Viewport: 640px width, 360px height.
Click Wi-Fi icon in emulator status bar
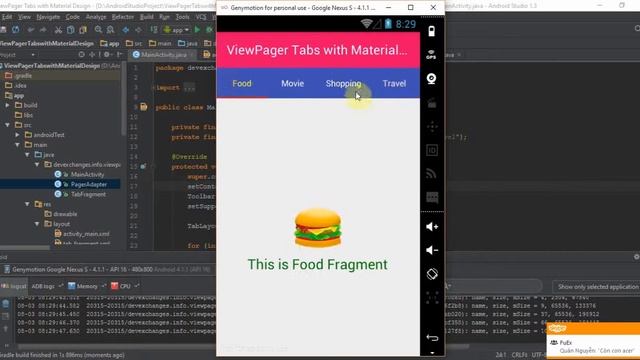367,24
